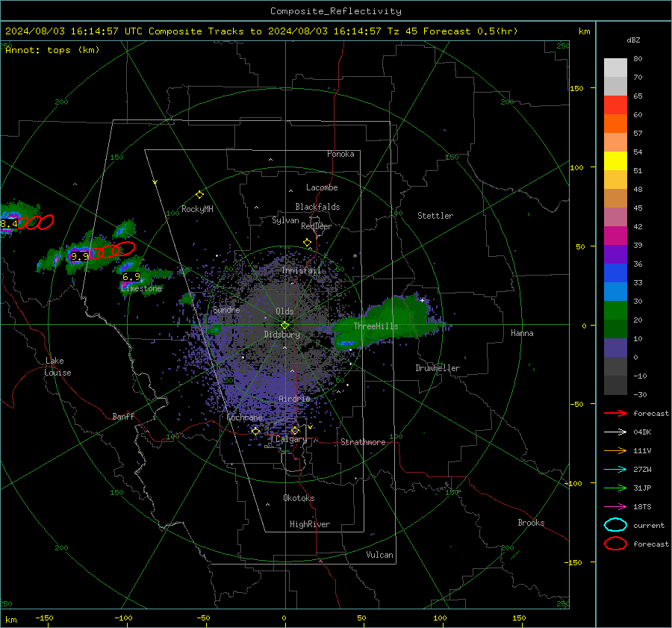
Task: Click the Lake Louise label
Action: 57,367
